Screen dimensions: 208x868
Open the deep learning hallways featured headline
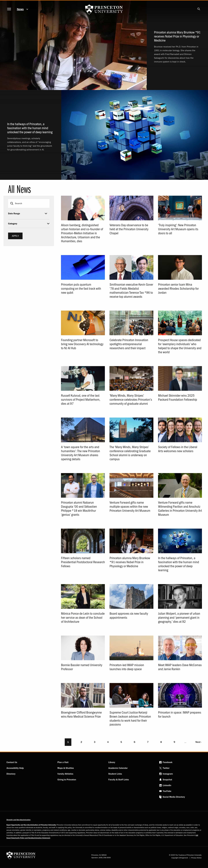point(30,128)
